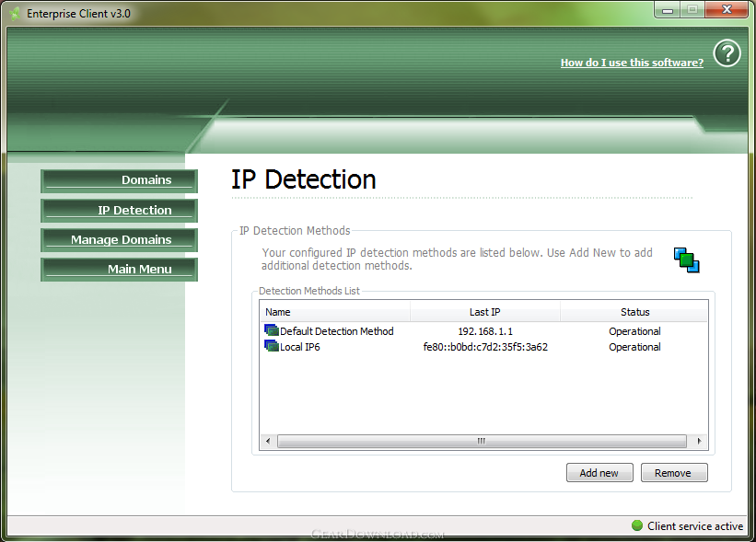Image resolution: width=756 pixels, height=542 pixels.
Task: Click the Default Detection Method row icon
Action: pos(272,331)
